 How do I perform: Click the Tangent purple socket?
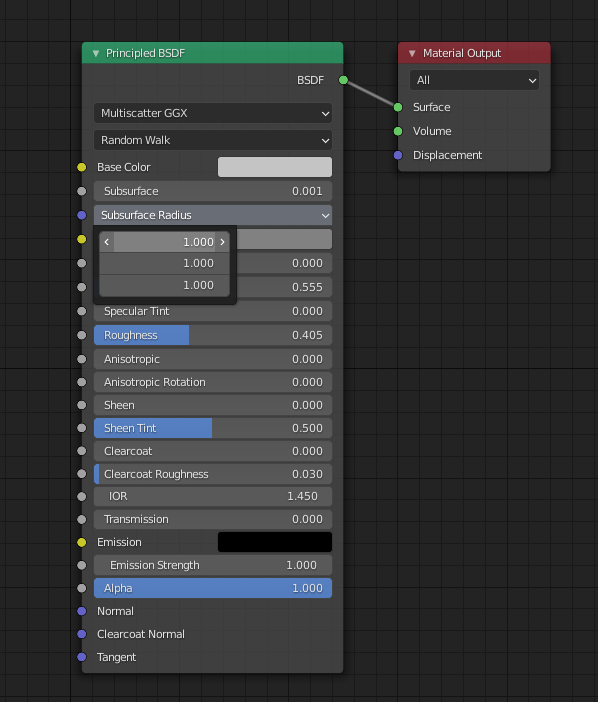(81, 657)
